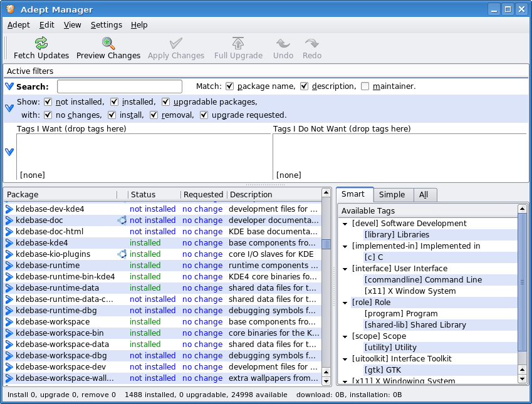Click the KDE icon beside kdebase-doc
The height and width of the screenshot is (404, 532).
122,220
